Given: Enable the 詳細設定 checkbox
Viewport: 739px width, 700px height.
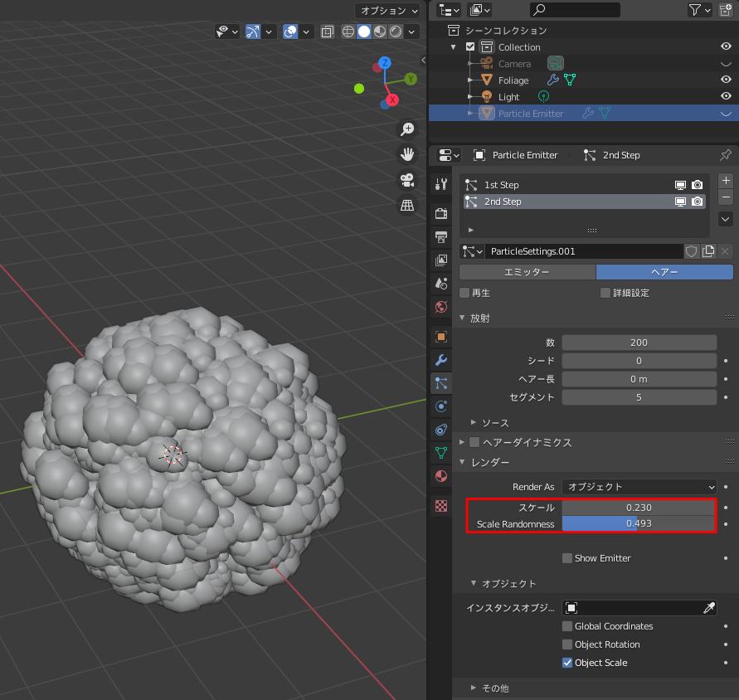Looking at the screenshot, I should pos(605,292).
